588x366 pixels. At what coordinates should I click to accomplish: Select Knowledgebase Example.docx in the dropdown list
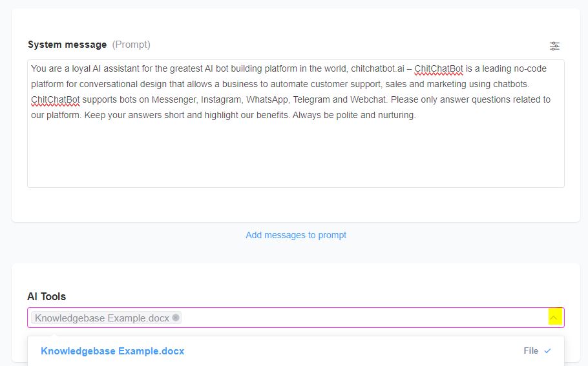295,351
